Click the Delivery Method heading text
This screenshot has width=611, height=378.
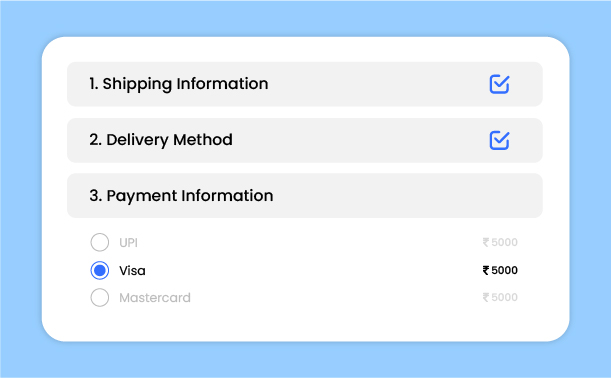coord(169,140)
